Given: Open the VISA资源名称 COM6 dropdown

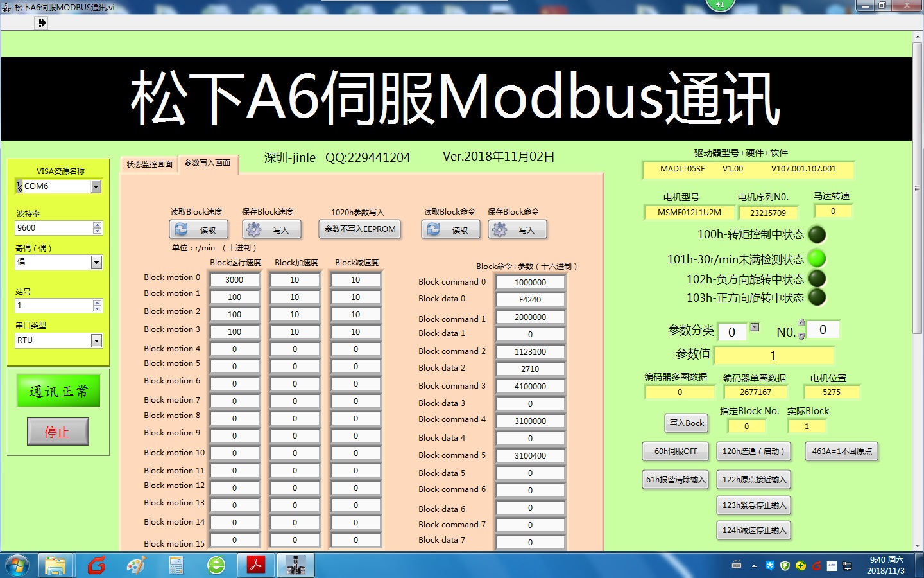Looking at the screenshot, I should pyautogui.click(x=96, y=186).
